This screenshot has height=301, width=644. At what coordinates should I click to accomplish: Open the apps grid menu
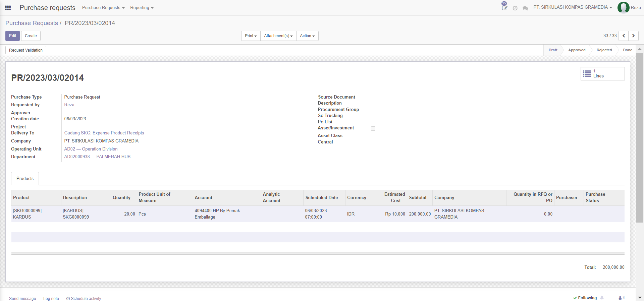pyautogui.click(x=8, y=8)
